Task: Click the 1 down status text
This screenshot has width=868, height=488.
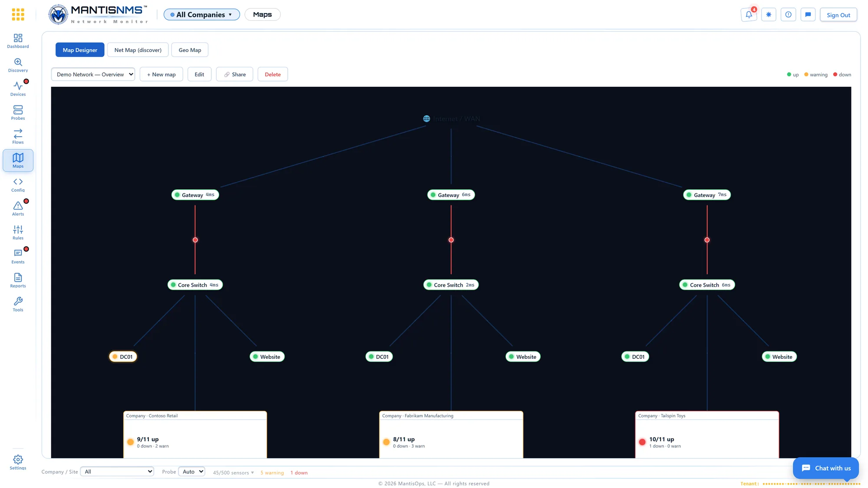Action: [x=299, y=472]
